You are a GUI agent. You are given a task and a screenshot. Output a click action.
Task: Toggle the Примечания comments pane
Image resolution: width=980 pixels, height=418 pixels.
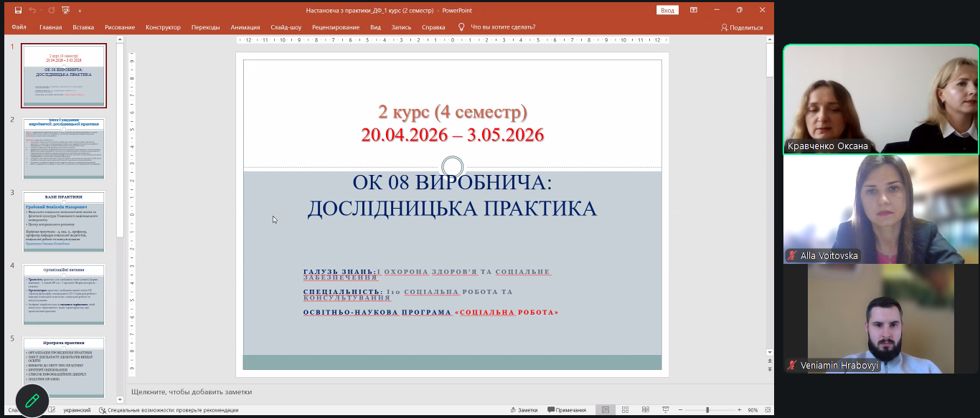567,410
